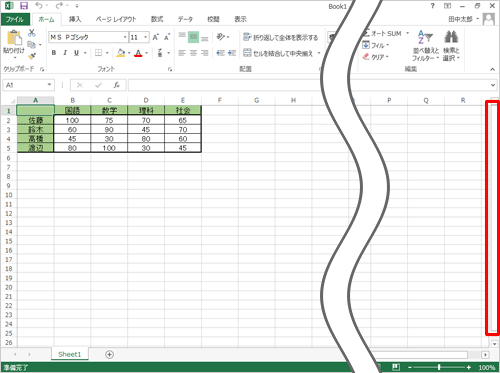Viewport: 500px width, 373px height.
Task: Click the Paste clipboard icon
Action: click(x=14, y=38)
